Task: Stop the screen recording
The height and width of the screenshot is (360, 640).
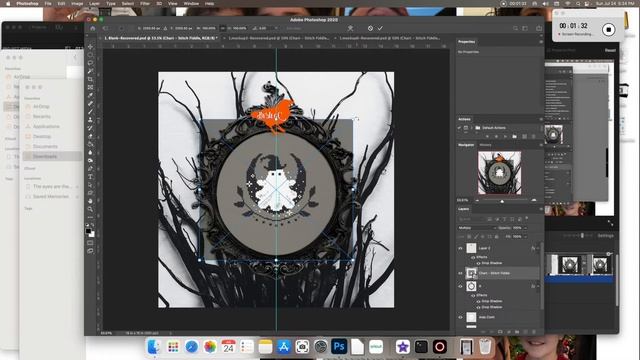Action: coord(609,30)
